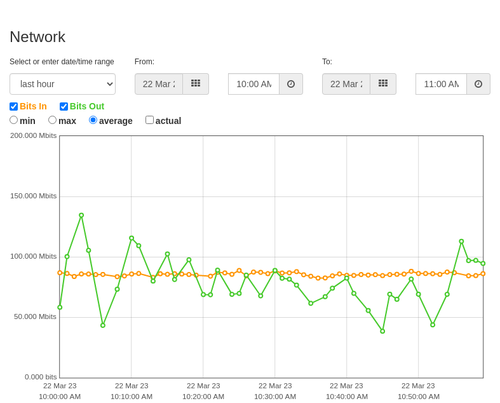
Task: Click the From time field 10:00 AM
Action: coord(254,84)
